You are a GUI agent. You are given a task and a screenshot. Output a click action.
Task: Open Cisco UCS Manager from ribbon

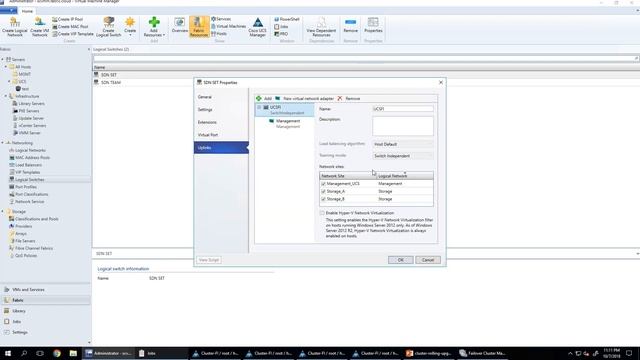point(258,27)
